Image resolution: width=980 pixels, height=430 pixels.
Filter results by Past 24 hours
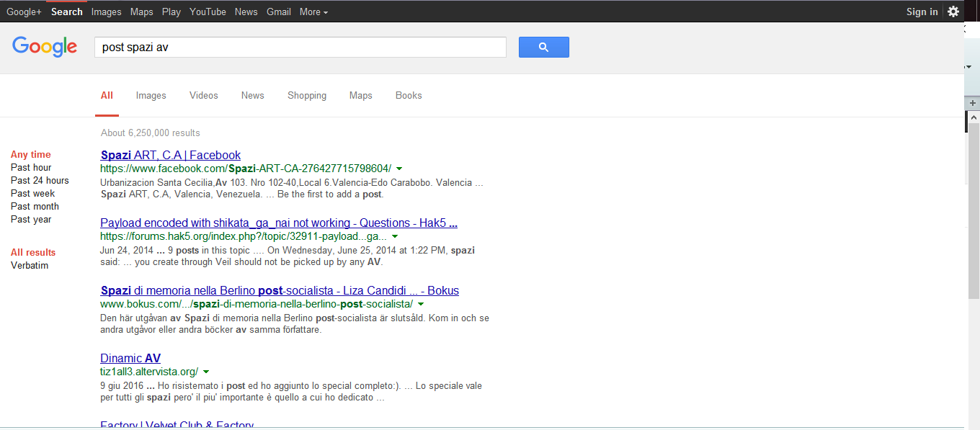tap(40, 180)
